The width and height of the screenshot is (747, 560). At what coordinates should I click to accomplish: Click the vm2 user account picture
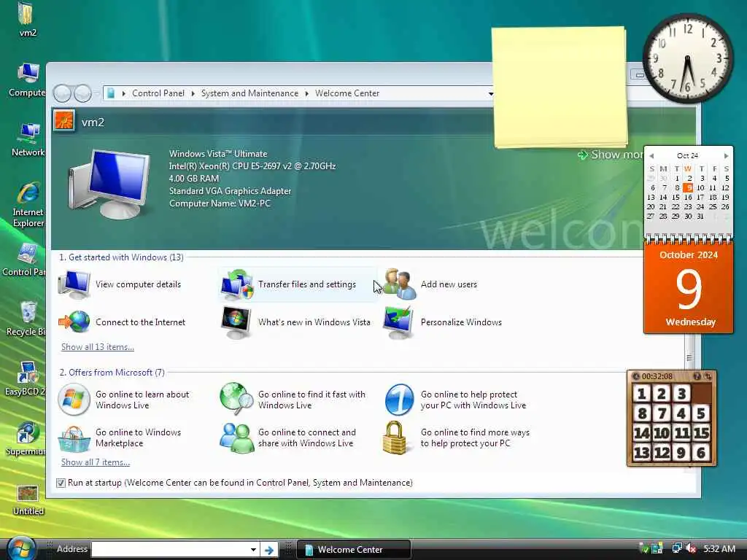click(64, 120)
